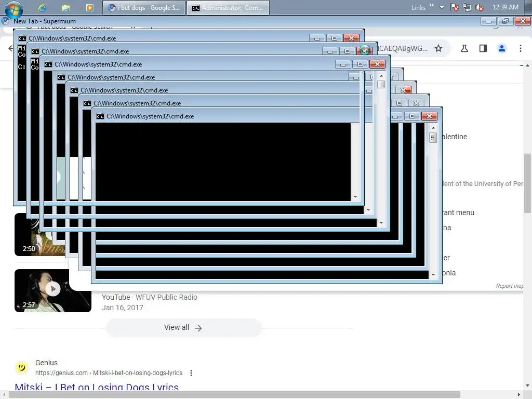Image resolution: width=532 pixels, height=399 pixels.
Task: Show hidden tray icons arrow
Action: (x=442, y=7)
